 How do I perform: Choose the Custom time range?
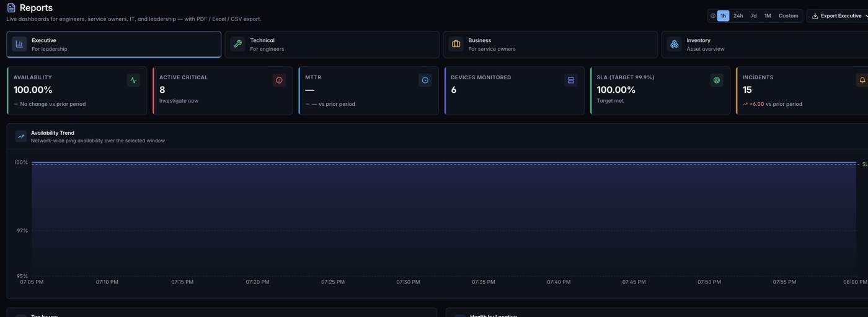(788, 16)
